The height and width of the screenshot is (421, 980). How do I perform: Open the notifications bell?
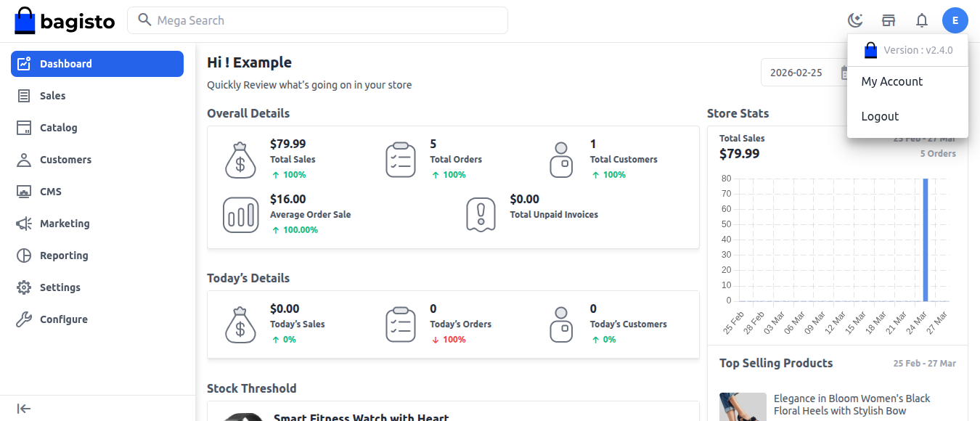click(x=922, y=20)
